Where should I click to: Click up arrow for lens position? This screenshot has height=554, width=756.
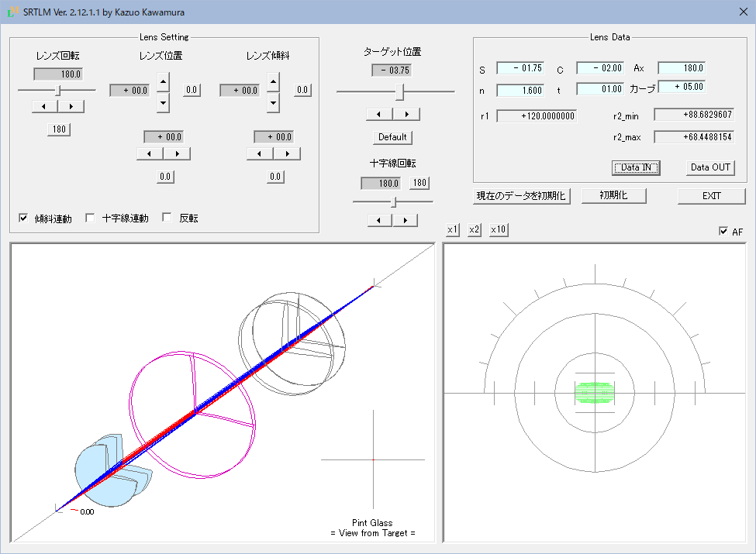pos(163,80)
